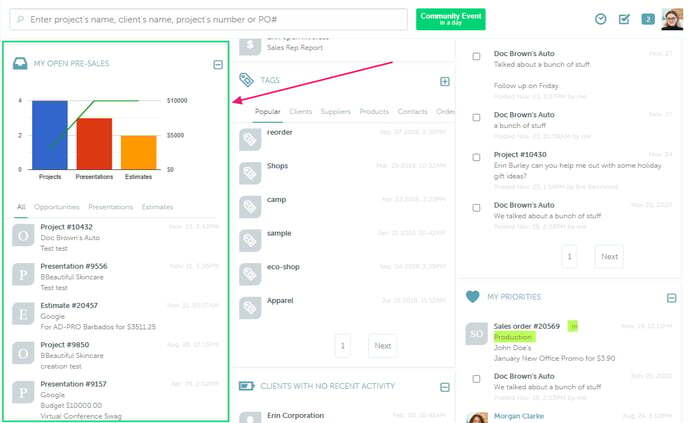Viewport: 688px width, 423px height.
Task: Open the clock reminders icon in header
Action: point(601,19)
